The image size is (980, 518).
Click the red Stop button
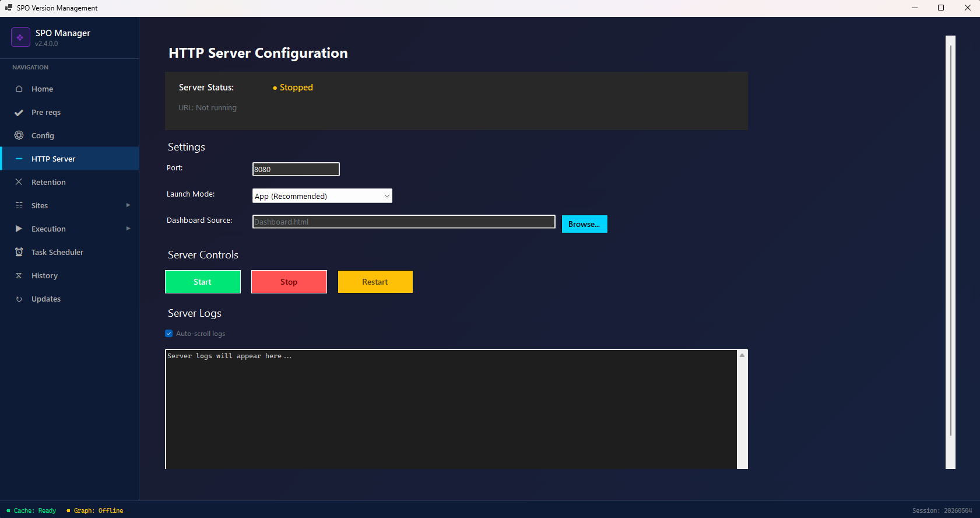pos(289,282)
